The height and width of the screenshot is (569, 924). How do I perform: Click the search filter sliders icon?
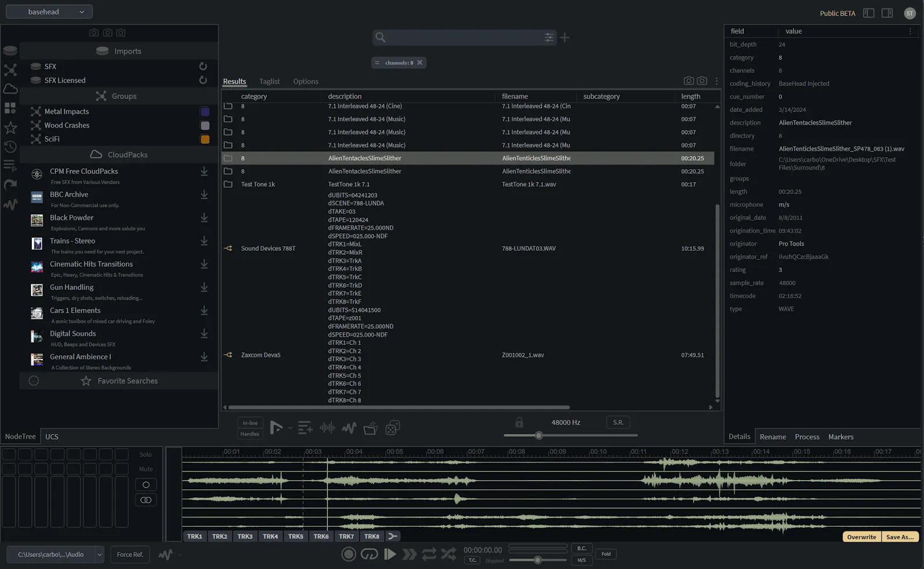549,38
